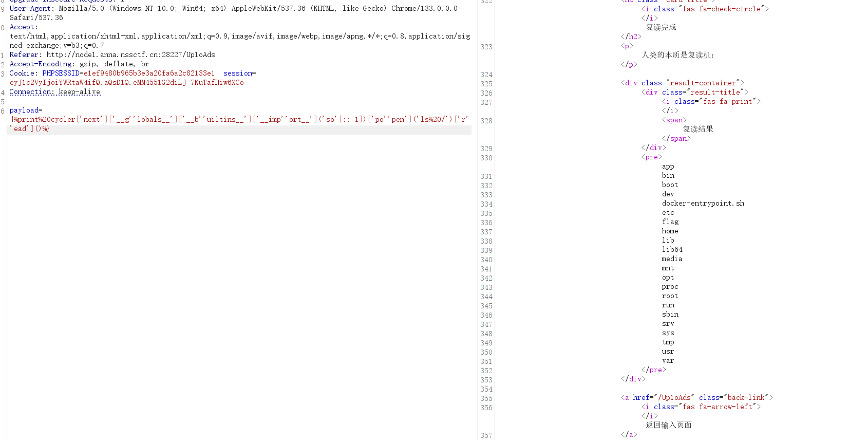Select the PHPSESSID cookie name
Viewport: 868px width, 440px height.
click(x=61, y=73)
